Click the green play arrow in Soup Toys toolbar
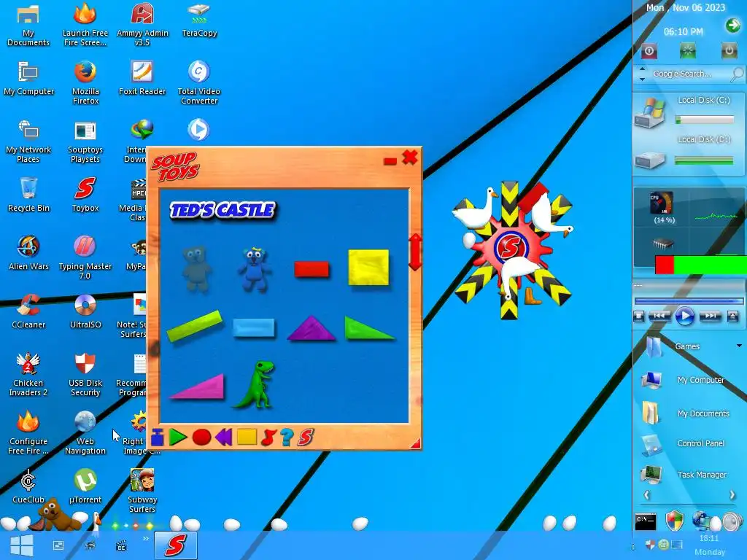 178,437
